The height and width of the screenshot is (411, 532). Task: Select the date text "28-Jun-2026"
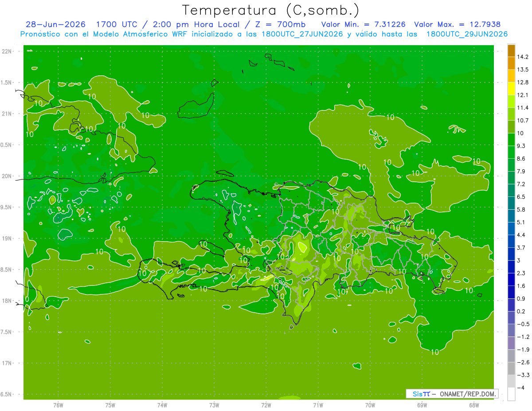55,24
